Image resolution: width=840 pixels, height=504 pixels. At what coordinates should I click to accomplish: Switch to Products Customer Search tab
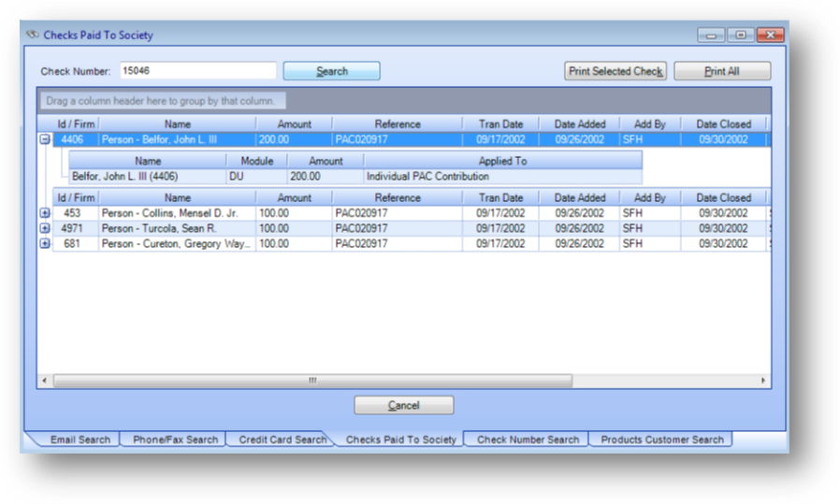point(662,439)
